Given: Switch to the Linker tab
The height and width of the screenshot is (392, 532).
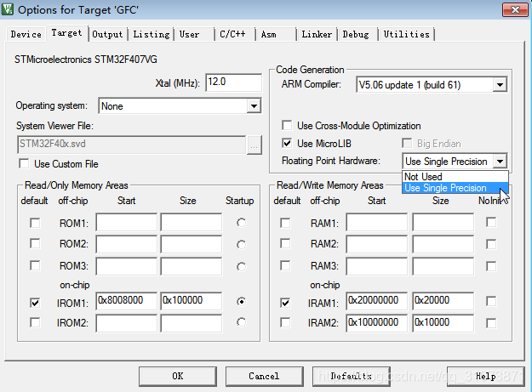Looking at the screenshot, I should pos(317,34).
